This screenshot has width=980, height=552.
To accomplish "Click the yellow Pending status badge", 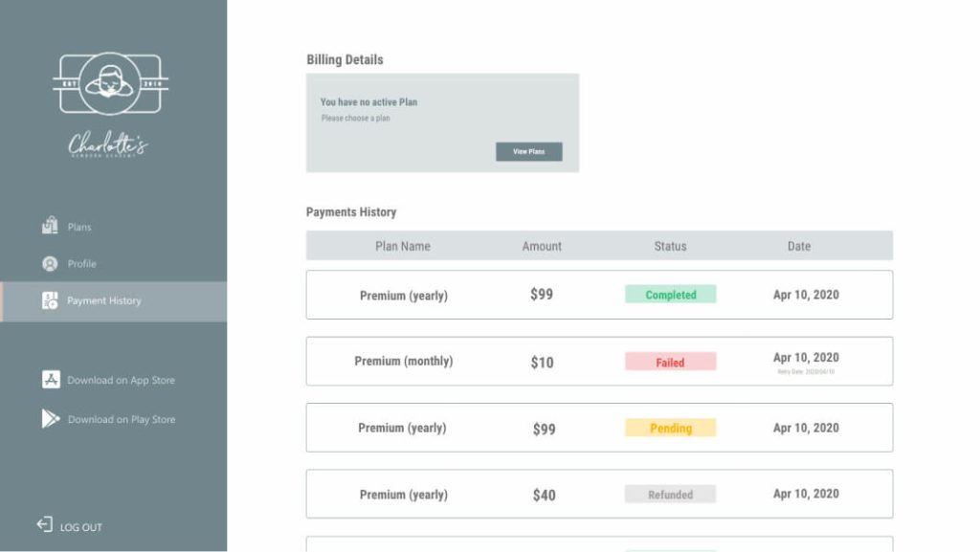I will coord(671,428).
